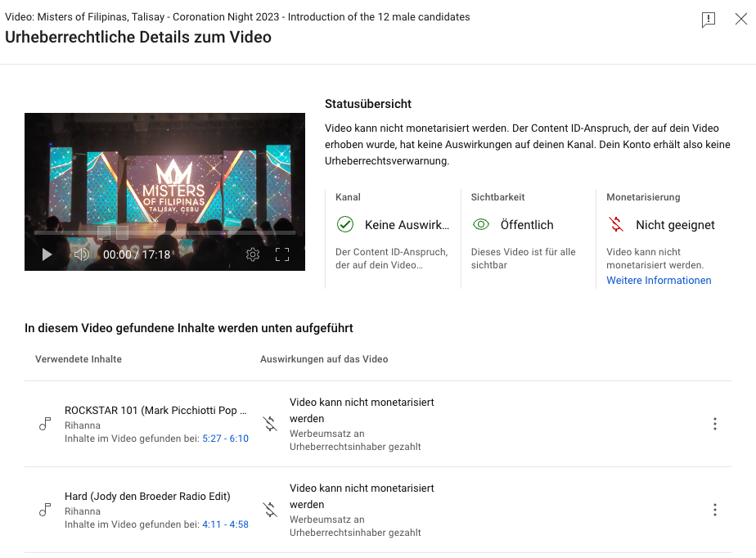Click music note icon for ROCKSTAR 101
This screenshot has height=558, width=756.
click(45, 424)
